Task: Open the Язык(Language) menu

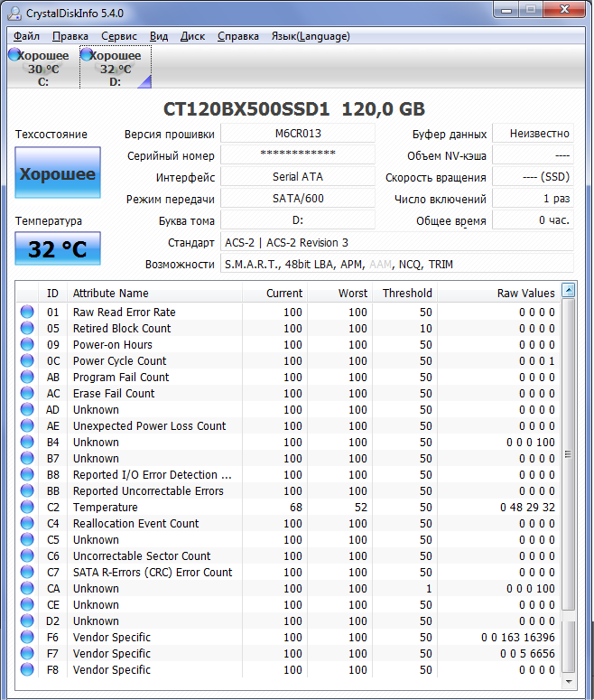Action: (x=311, y=36)
